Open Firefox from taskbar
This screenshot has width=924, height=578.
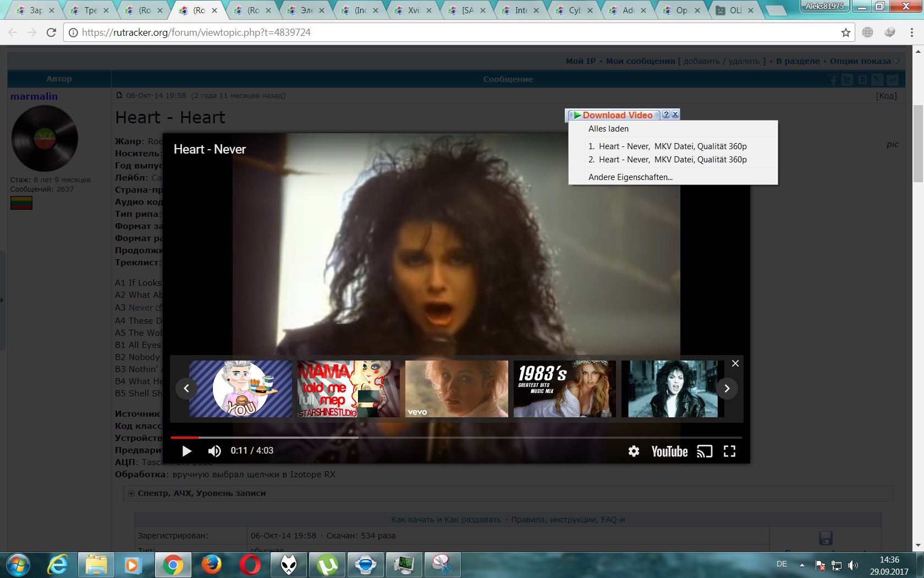click(211, 565)
